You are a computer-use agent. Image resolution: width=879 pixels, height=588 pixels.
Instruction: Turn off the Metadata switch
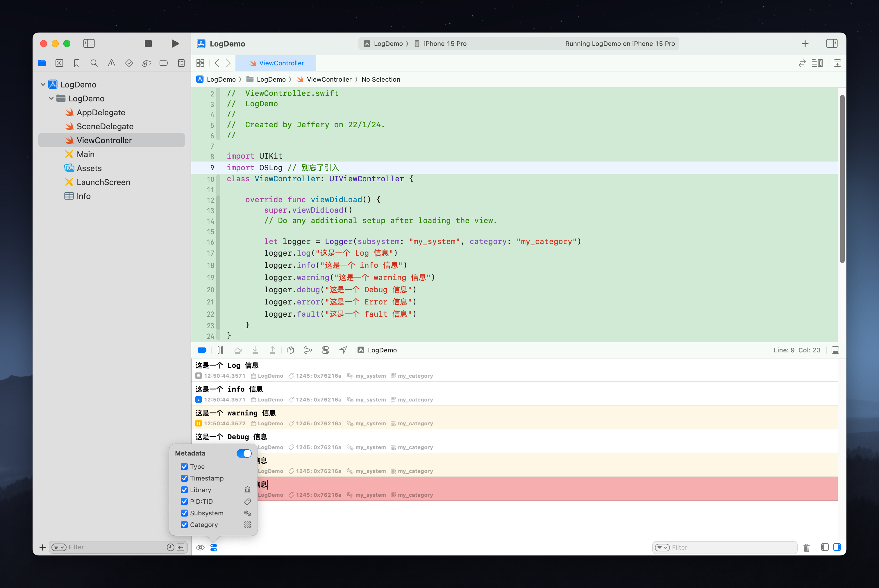coord(244,453)
